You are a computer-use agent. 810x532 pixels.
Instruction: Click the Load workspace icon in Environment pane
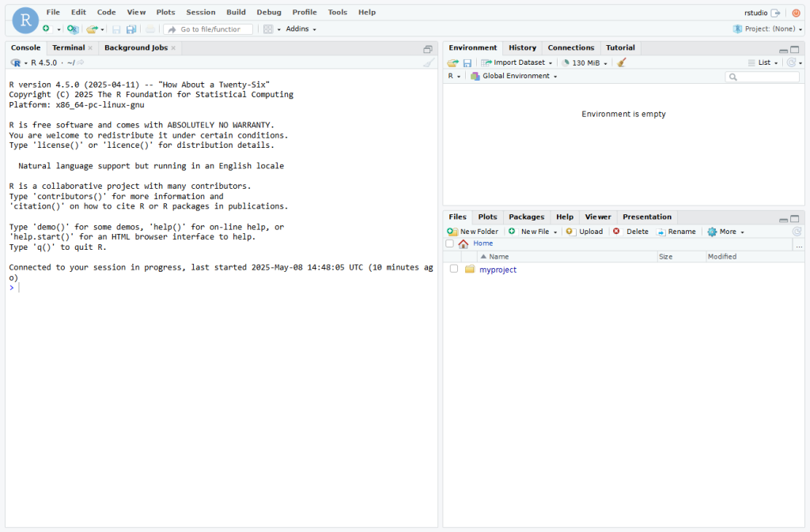tap(453, 63)
